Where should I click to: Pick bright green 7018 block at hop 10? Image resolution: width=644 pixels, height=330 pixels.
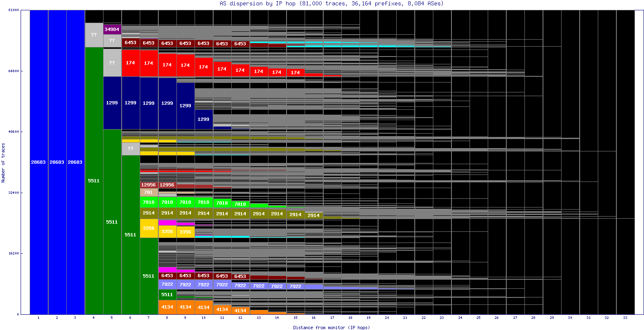click(204, 202)
